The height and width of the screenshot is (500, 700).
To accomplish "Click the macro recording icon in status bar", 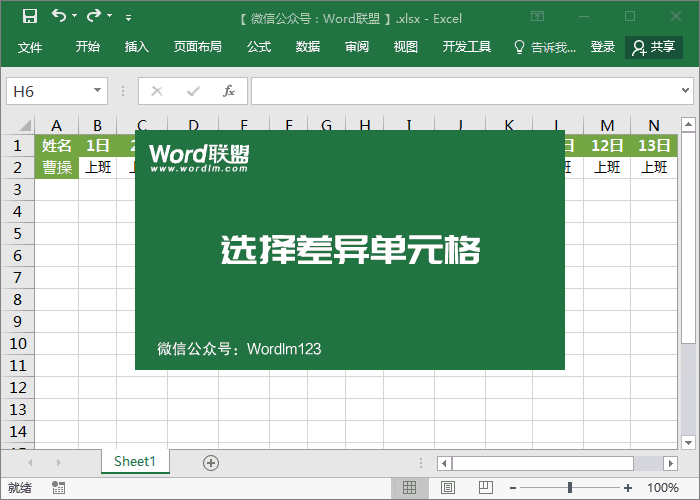I will (59, 488).
